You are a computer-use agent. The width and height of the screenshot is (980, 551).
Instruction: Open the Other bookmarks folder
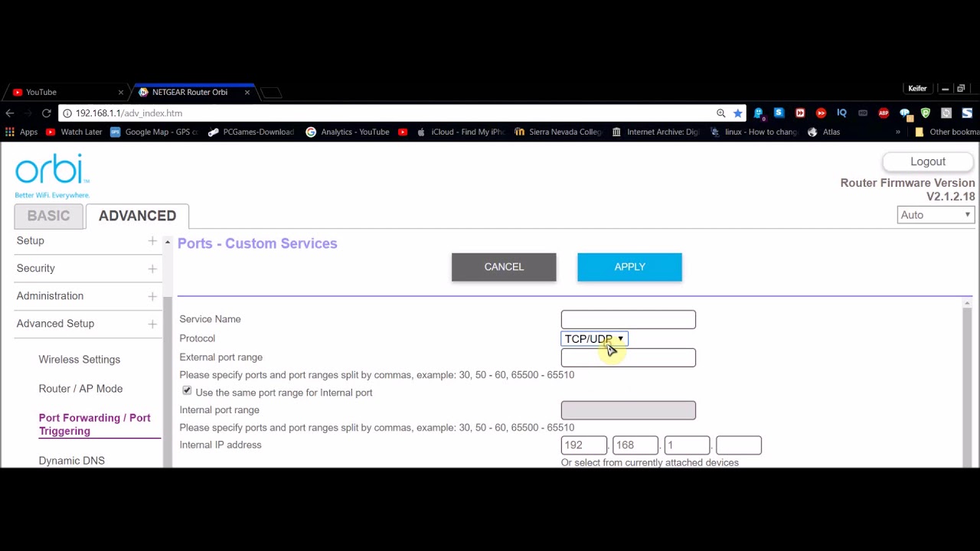click(947, 132)
